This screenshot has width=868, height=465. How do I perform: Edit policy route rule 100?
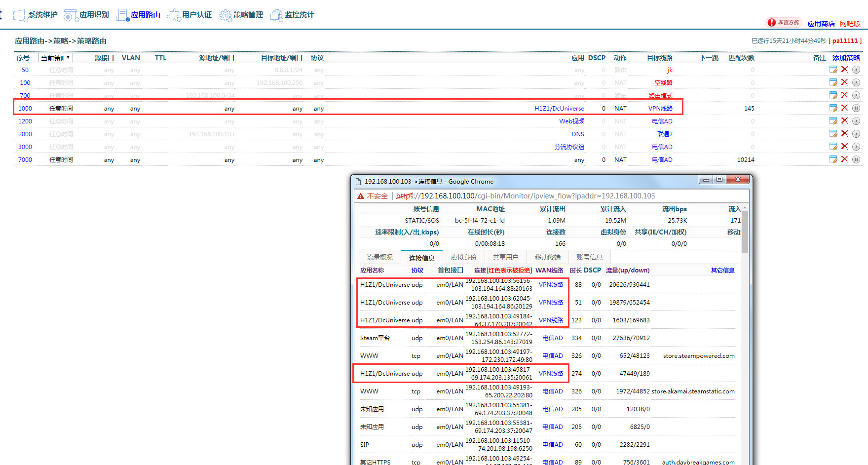pyautogui.click(x=833, y=82)
